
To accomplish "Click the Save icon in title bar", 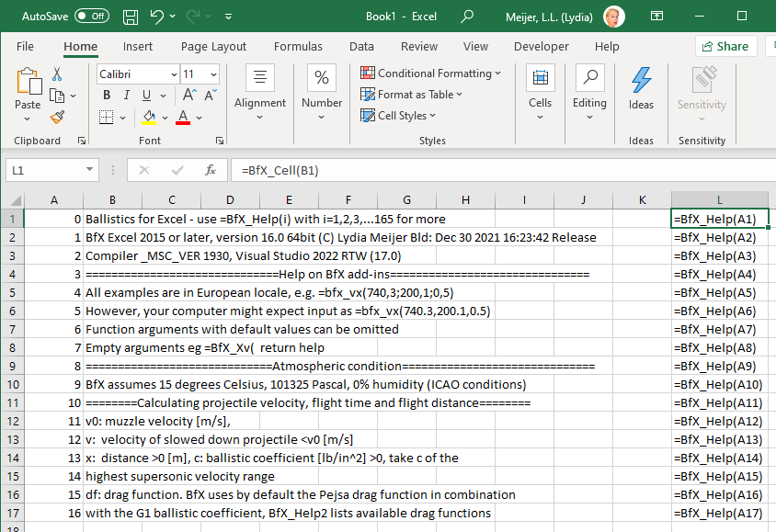I will click(131, 17).
